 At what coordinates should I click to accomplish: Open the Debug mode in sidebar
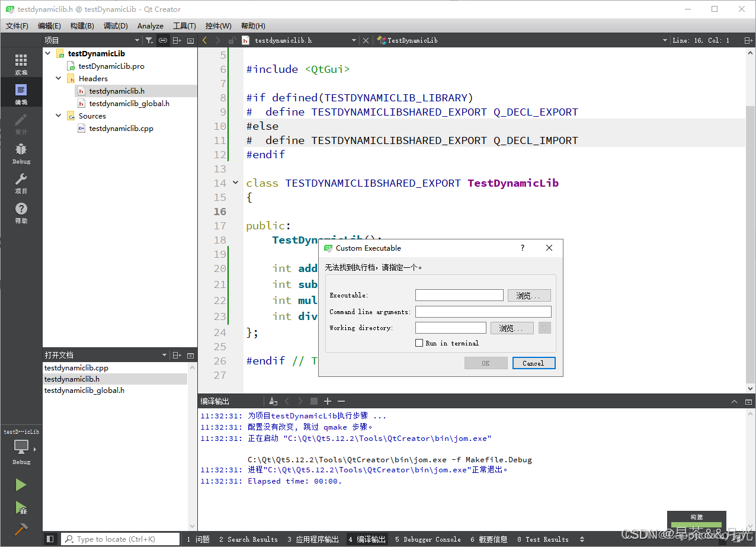tap(21, 153)
